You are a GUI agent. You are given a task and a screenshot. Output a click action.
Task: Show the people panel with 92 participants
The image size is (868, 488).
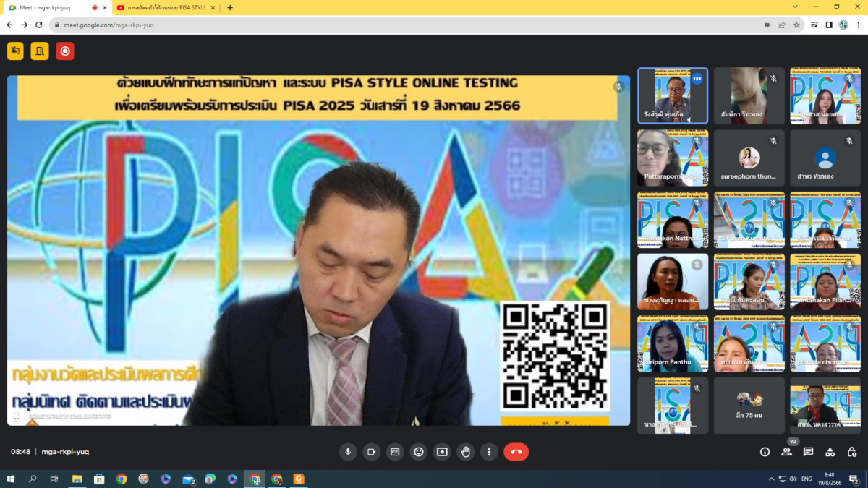[786, 452]
